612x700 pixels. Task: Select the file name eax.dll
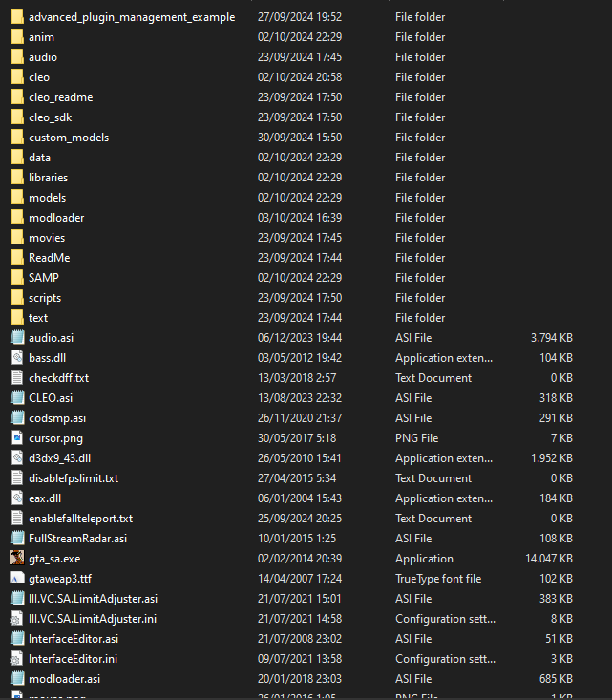45,498
